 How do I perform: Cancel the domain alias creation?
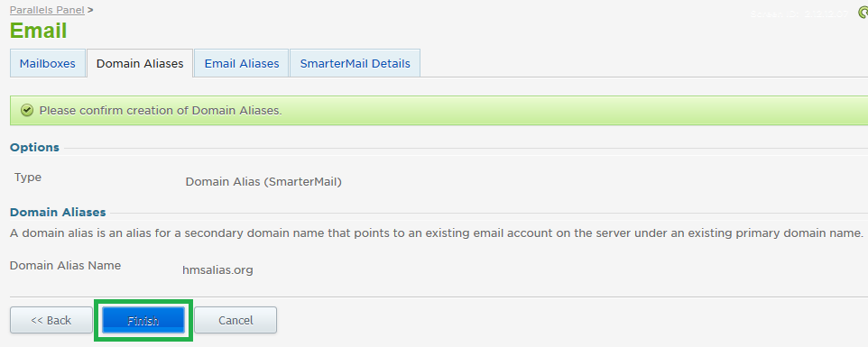235,320
